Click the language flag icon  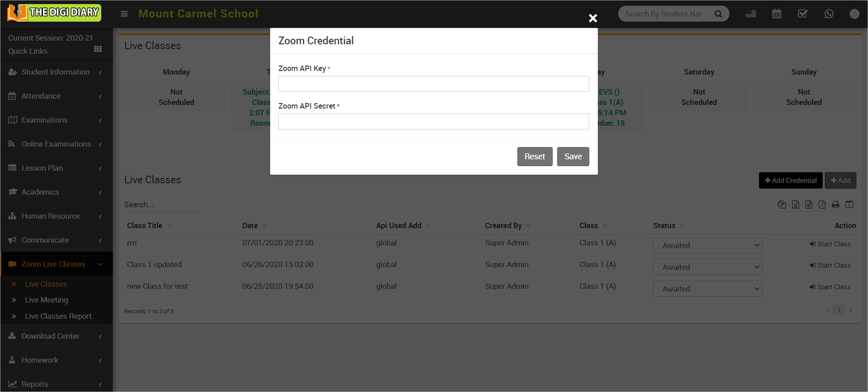pos(751,14)
